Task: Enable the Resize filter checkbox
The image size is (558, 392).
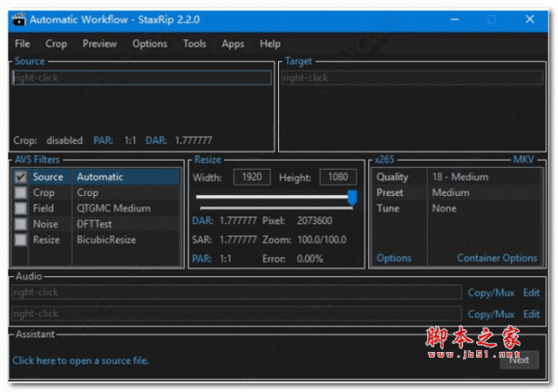Action: click(20, 239)
